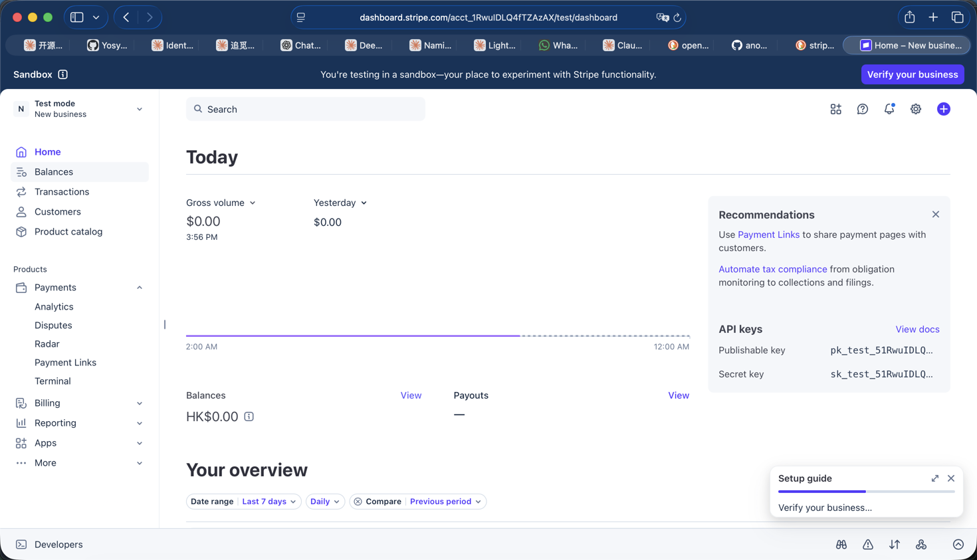This screenshot has height=560, width=977.
Task: Open the Last 7 days date range dropdown
Action: coord(269,502)
